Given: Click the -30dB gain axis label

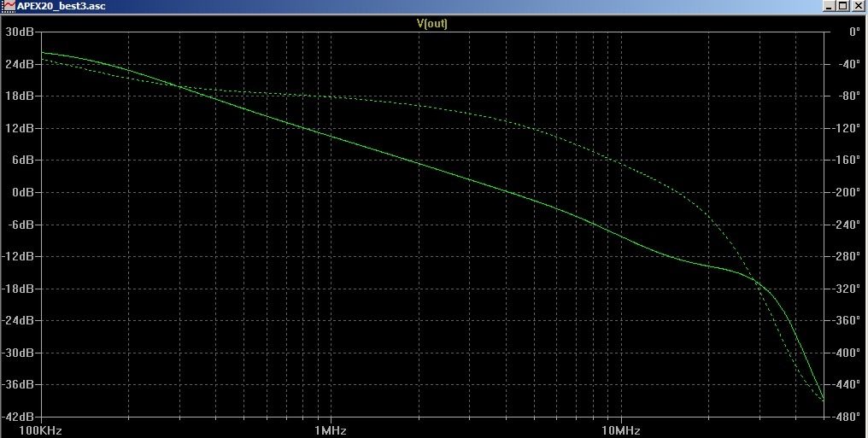Looking at the screenshot, I should pyautogui.click(x=18, y=353).
